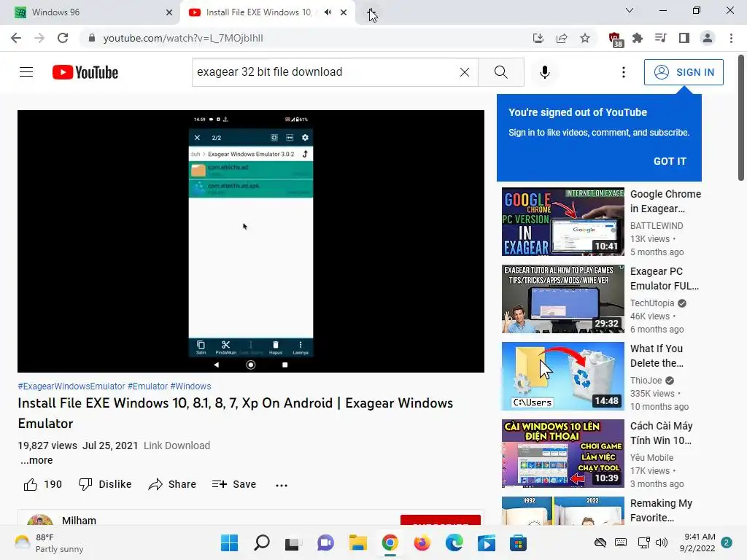
Task: Open the YouTube hamburger guide menu
Action: pos(26,72)
